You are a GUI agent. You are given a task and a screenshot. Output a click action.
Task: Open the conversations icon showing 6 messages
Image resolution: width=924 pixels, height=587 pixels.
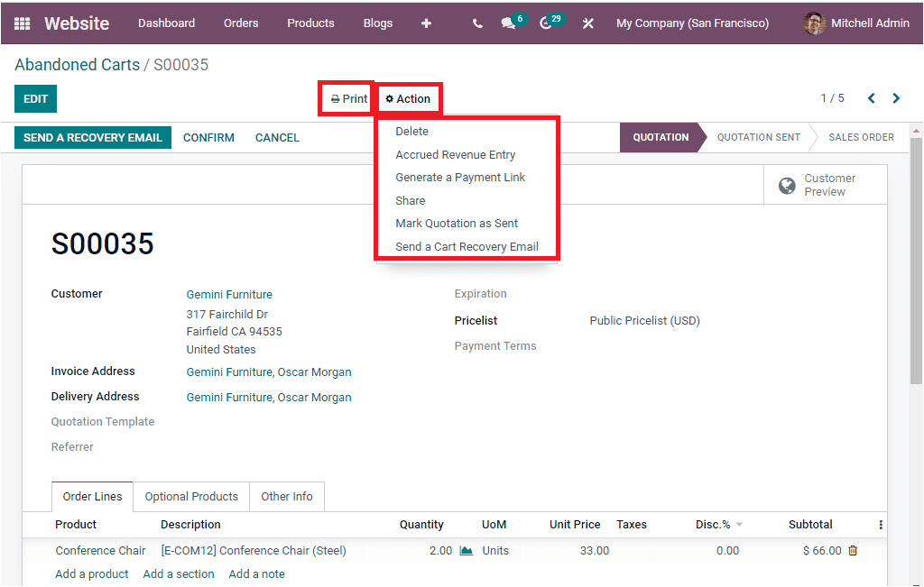pos(508,23)
